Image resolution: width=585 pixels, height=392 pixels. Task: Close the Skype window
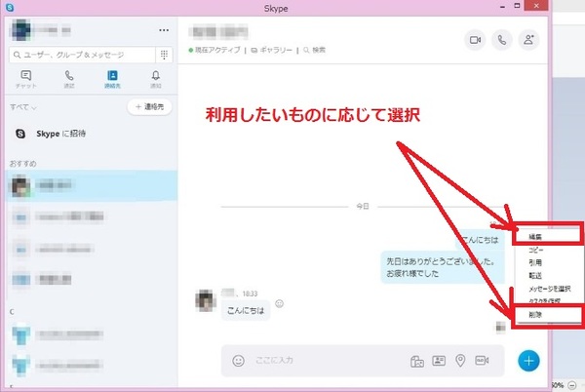536,6
